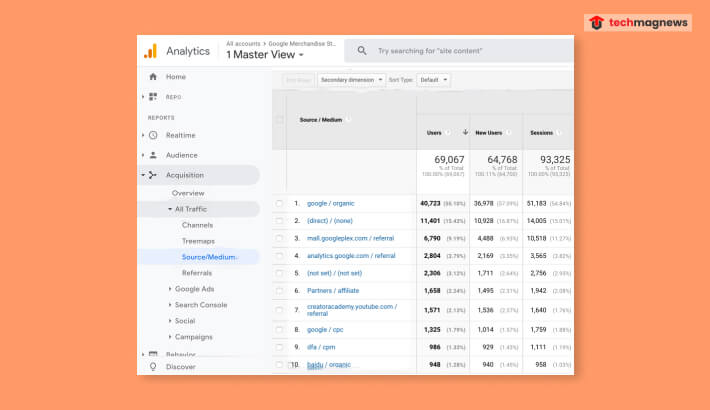Click the site content search field
The height and width of the screenshot is (410, 710).
459,51
